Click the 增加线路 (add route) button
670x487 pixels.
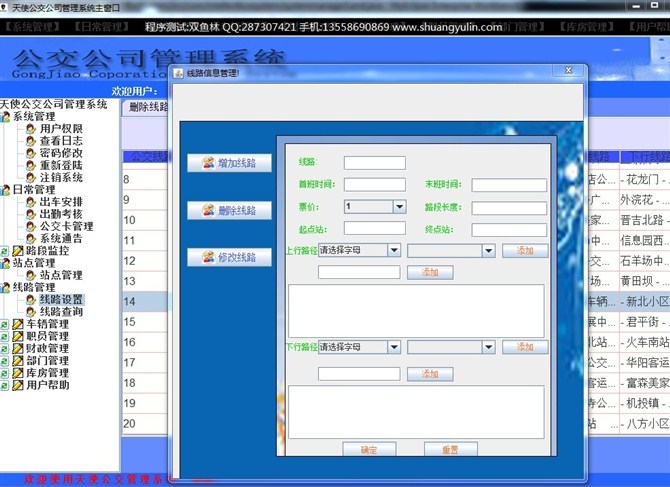tap(229, 163)
